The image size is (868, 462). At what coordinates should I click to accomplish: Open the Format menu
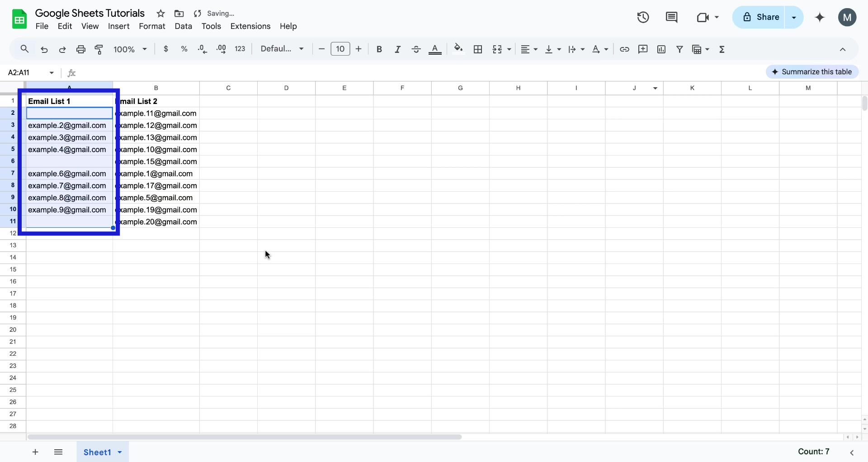pos(152,26)
